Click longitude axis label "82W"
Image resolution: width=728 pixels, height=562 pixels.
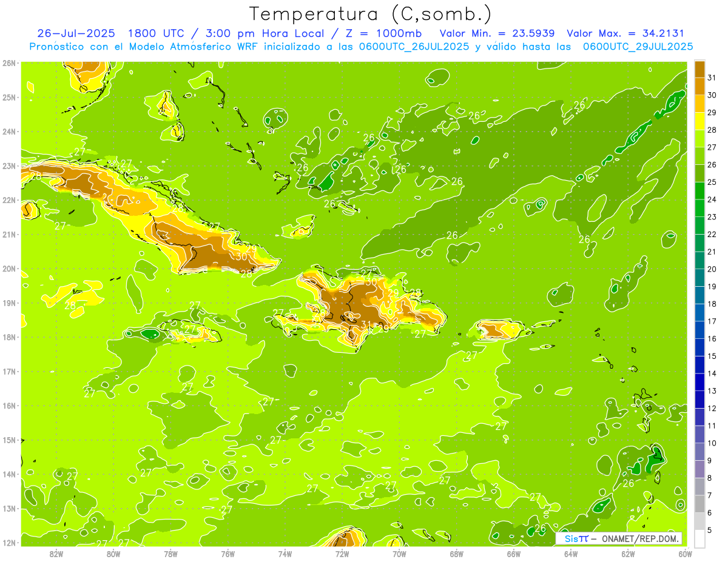click(56, 554)
